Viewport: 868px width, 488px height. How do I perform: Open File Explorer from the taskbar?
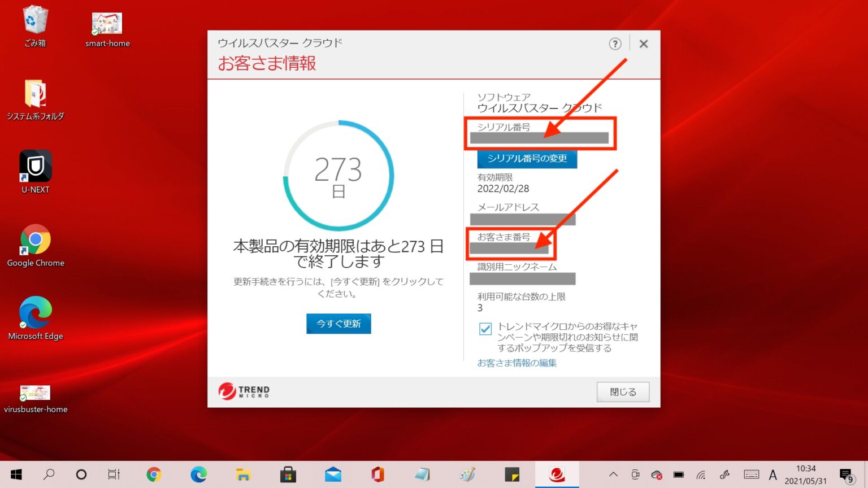(x=243, y=474)
